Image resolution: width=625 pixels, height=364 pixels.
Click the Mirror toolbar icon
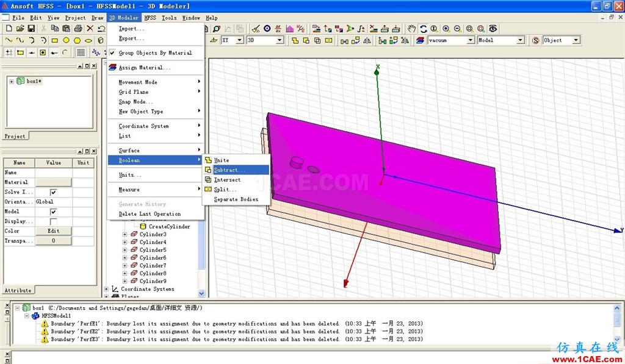367,40
